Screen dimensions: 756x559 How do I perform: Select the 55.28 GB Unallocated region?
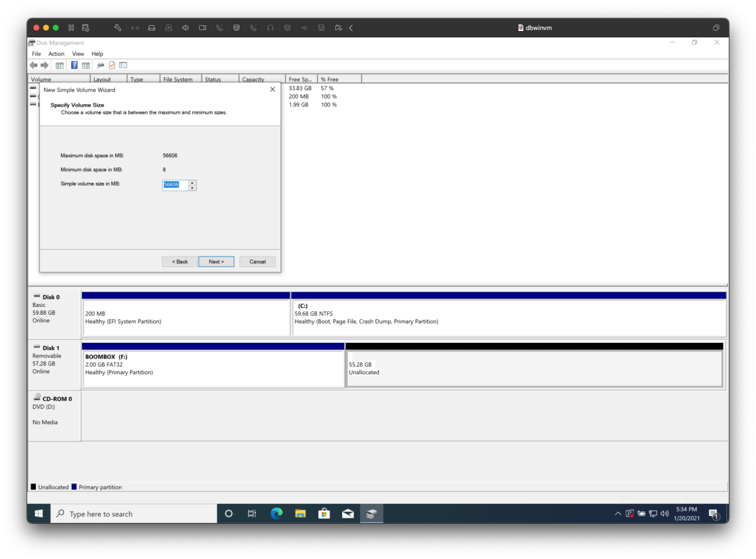click(534, 368)
